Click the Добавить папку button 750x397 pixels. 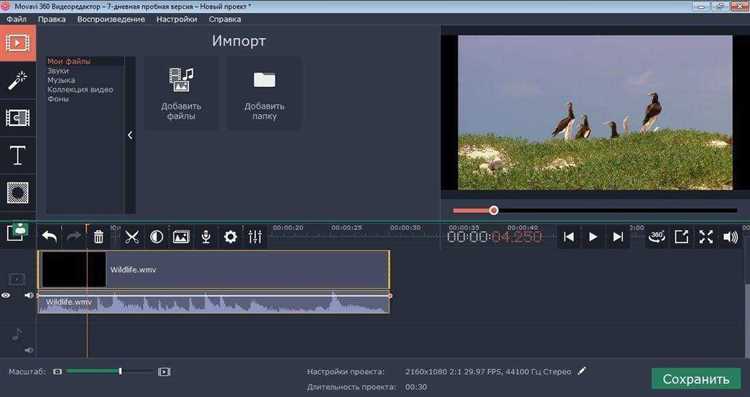click(264, 93)
